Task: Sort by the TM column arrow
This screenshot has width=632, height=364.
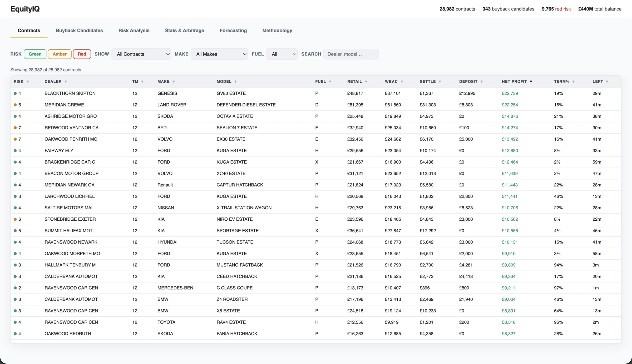Action: (x=142, y=82)
